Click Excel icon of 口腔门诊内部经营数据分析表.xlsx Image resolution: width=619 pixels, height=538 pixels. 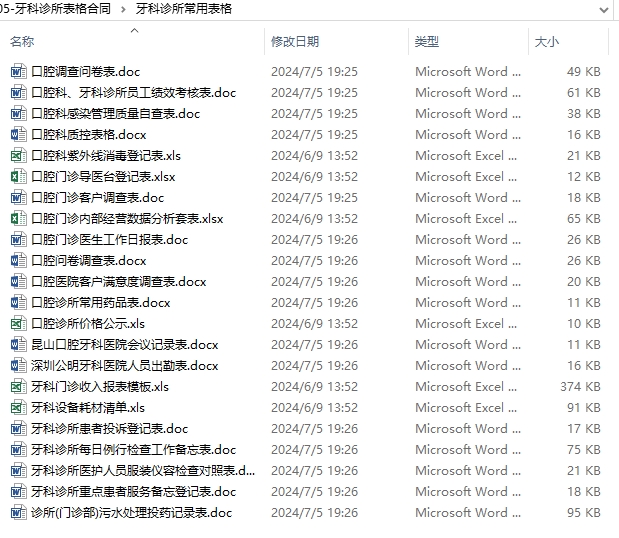[18, 219]
